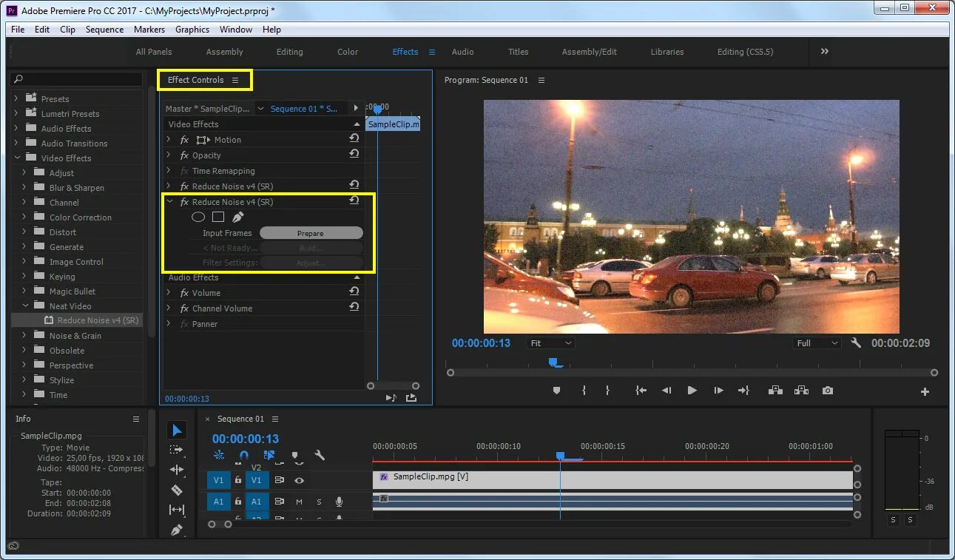Image resolution: width=955 pixels, height=560 pixels.
Task: Export Effect Controls frame icon
Action: coord(411,398)
